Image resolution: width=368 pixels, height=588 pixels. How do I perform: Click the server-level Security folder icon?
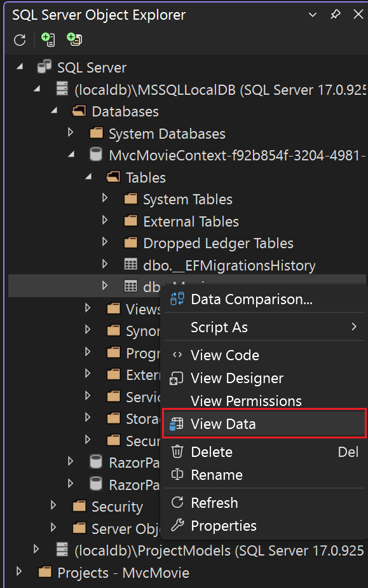pyautogui.click(x=79, y=506)
